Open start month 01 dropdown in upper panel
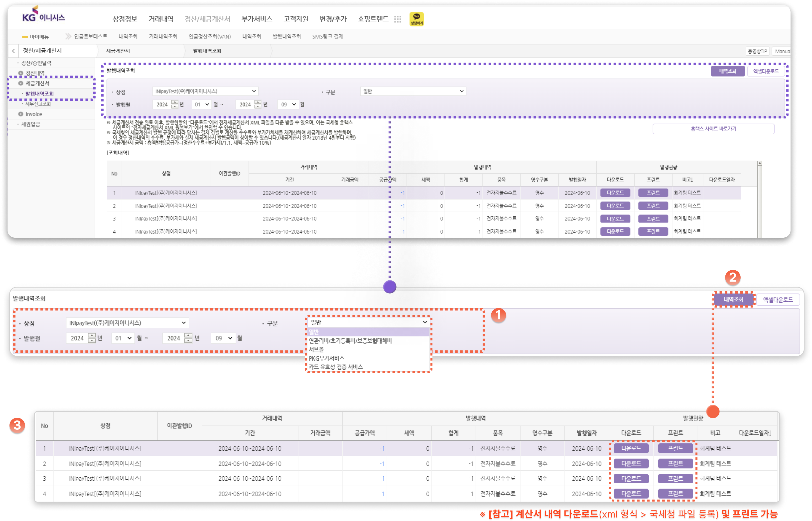812x521 pixels. 202,104
